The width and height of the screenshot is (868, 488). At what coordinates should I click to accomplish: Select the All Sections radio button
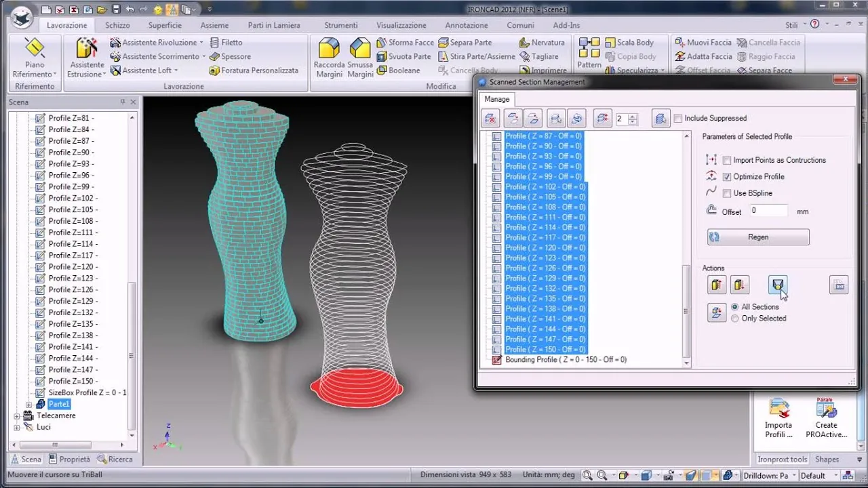735,307
